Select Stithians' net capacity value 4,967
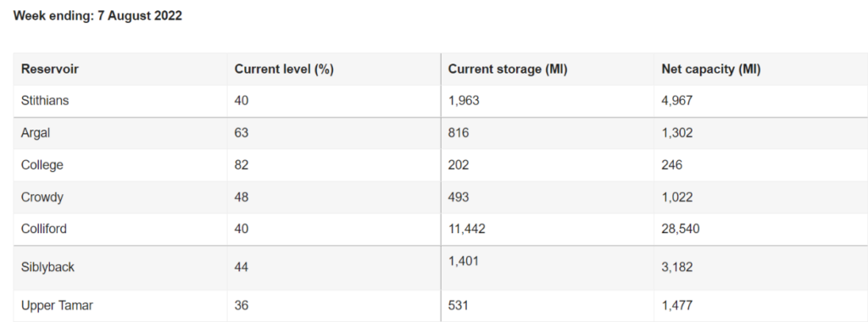 pos(677,101)
